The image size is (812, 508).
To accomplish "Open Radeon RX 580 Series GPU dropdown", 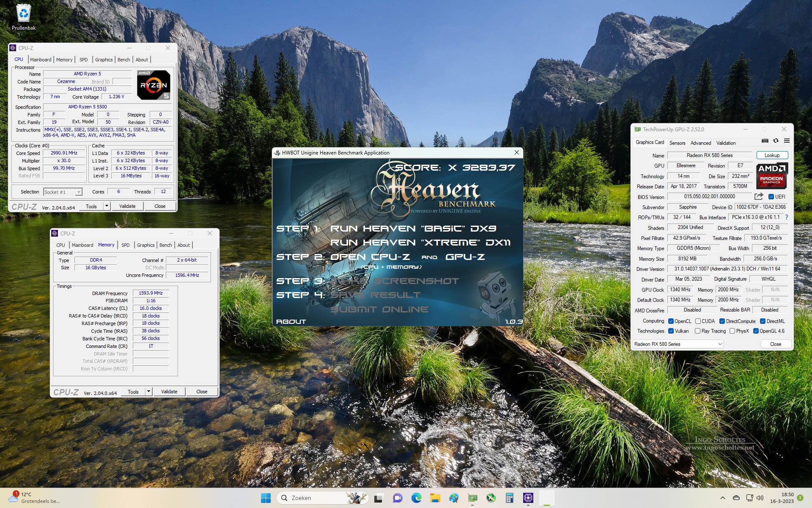I will pyautogui.click(x=678, y=344).
